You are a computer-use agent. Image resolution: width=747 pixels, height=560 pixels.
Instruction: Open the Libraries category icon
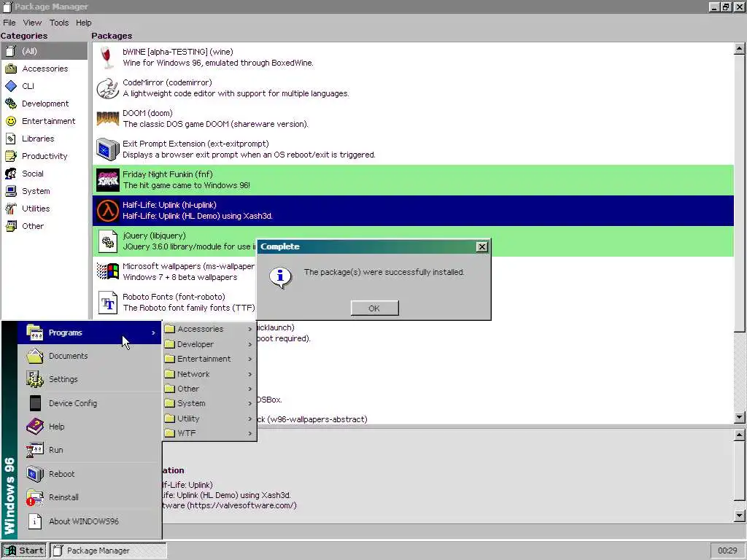click(x=11, y=139)
